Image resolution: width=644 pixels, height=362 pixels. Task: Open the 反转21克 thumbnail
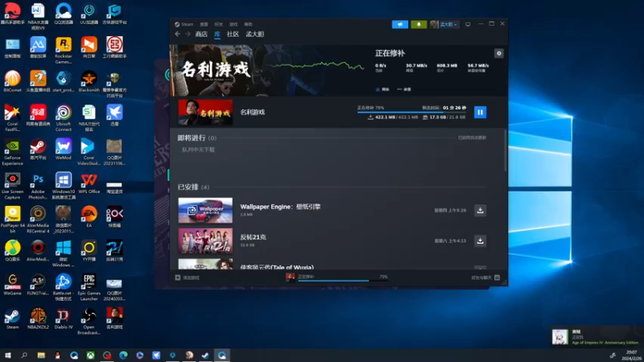(x=205, y=241)
